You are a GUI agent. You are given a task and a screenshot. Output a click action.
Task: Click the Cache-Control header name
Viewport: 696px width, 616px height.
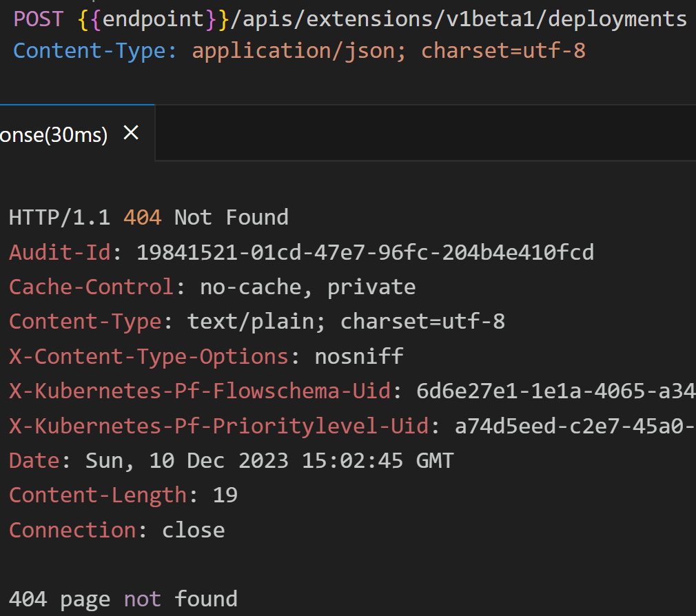pyautogui.click(x=91, y=287)
